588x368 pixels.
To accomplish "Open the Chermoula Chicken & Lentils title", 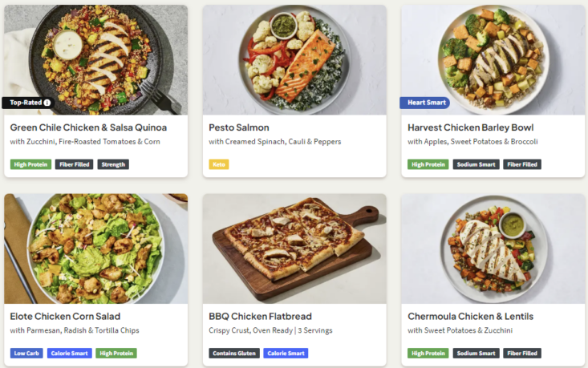I will [x=471, y=316].
